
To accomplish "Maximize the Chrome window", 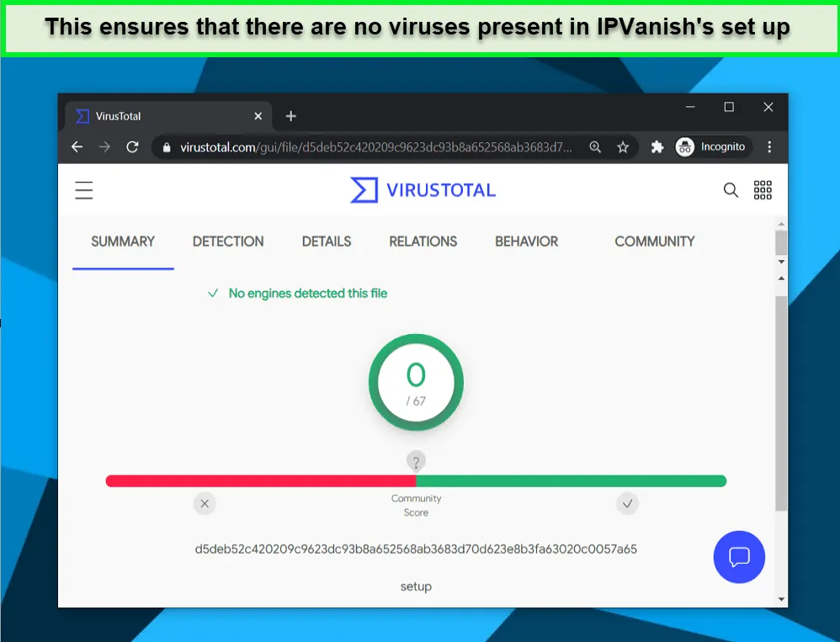I will point(729,107).
